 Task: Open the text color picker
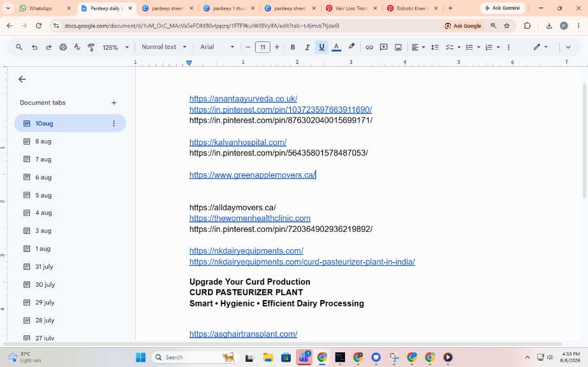[x=336, y=47]
